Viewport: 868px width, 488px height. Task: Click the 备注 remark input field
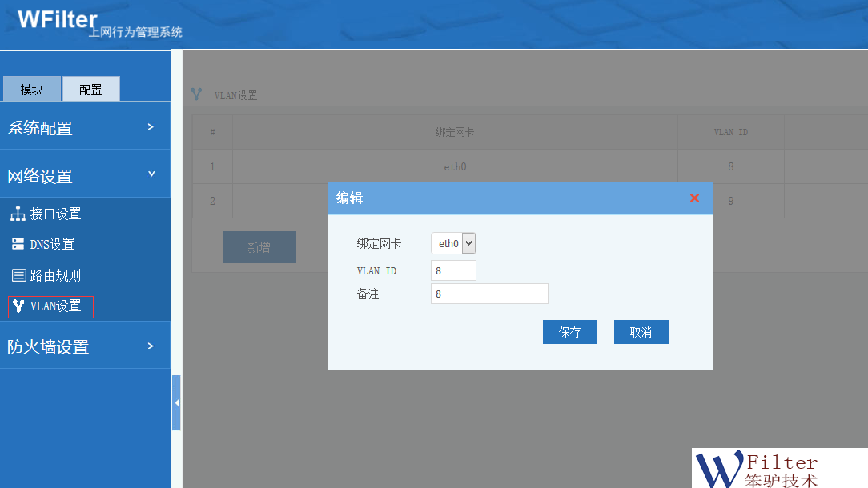(488, 294)
